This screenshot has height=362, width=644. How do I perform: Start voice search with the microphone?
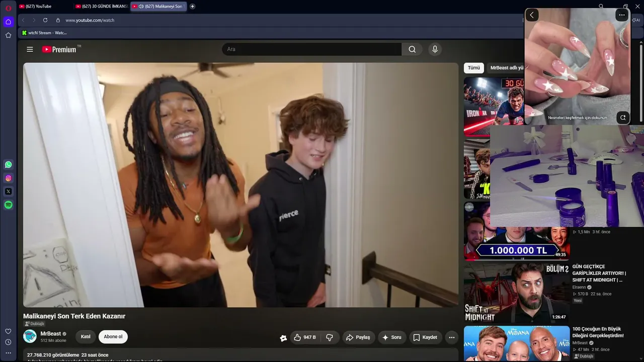[x=435, y=49]
